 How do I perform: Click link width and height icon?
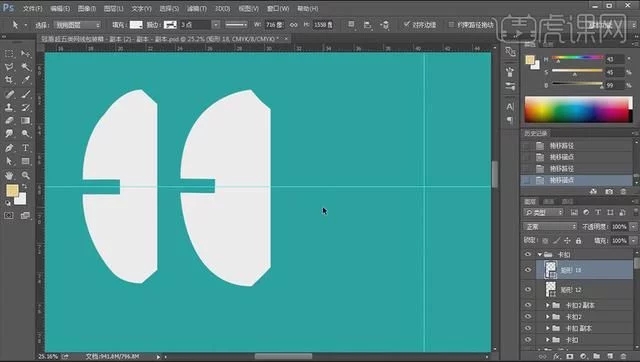(293, 25)
